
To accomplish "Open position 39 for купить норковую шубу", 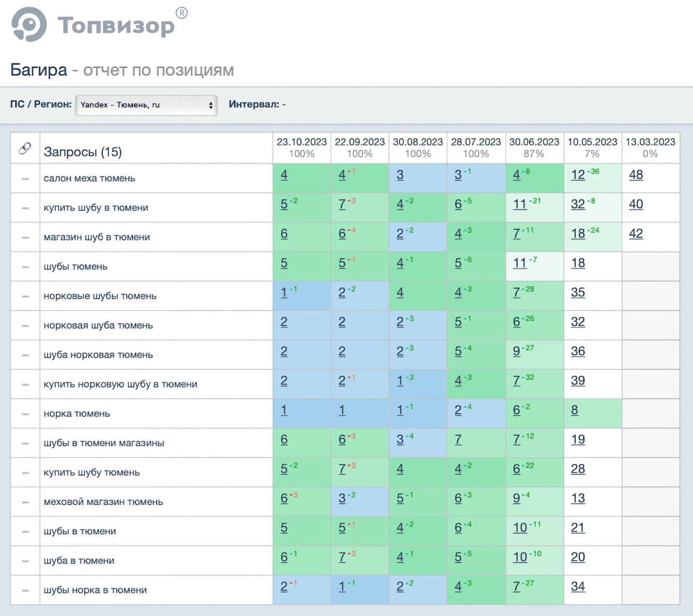I will [578, 381].
